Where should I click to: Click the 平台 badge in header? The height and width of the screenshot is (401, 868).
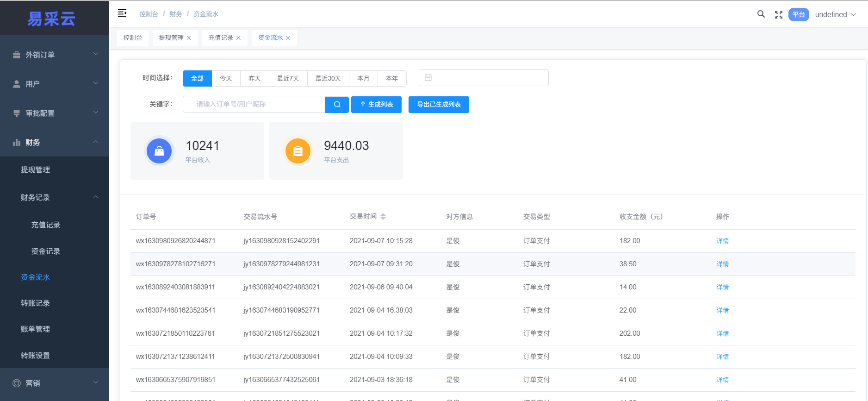point(799,15)
